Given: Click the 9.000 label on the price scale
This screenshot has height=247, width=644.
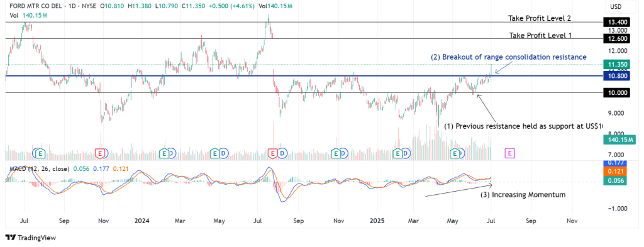Looking at the screenshot, I should click(616, 113).
